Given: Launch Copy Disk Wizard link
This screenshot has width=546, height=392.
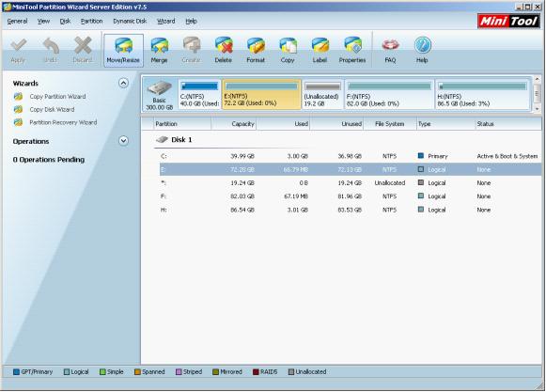Looking at the screenshot, I should tap(52, 109).
